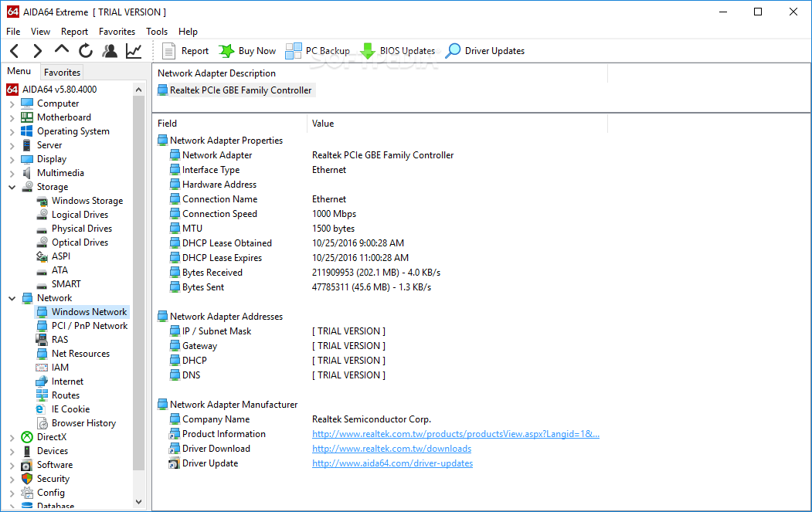Open the user profile toolbar icon
Screen dimensions: 812x512
109,51
